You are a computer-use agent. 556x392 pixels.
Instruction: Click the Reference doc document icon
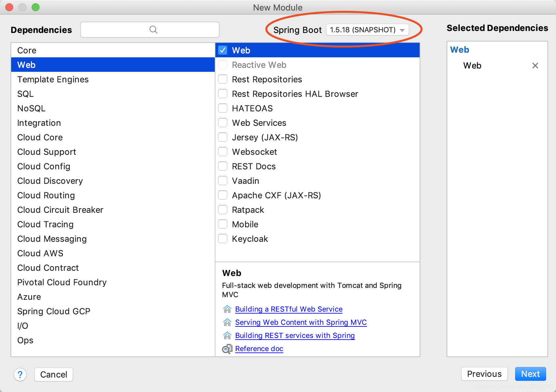(227, 349)
